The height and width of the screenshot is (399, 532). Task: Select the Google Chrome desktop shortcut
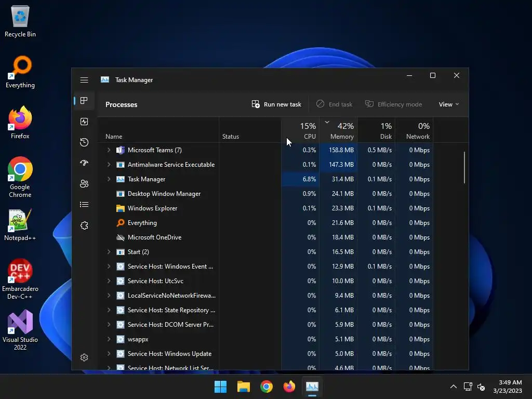click(20, 177)
